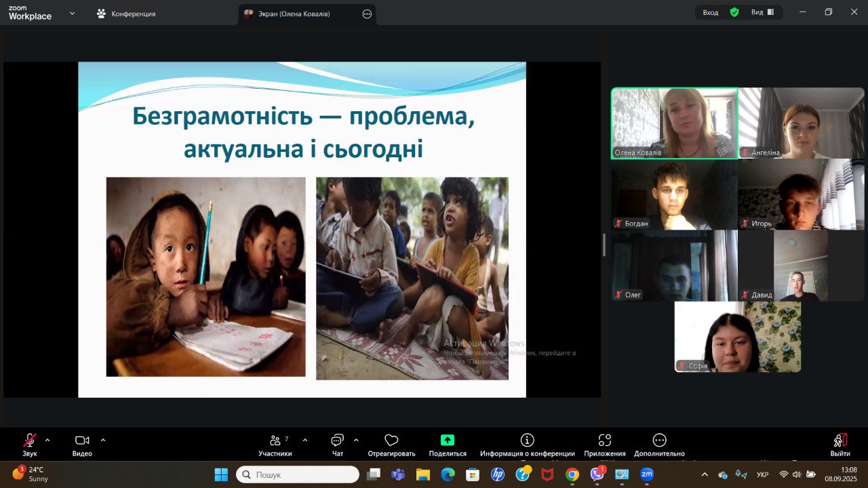Click the React (Отреагировать) heart icon
The height and width of the screenshot is (488, 868).
pos(391,441)
